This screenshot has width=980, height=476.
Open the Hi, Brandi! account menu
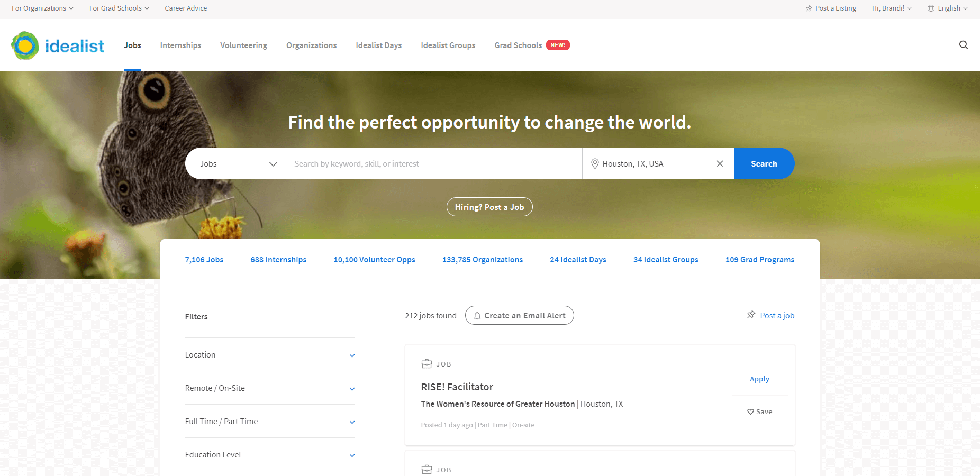click(892, 8)
